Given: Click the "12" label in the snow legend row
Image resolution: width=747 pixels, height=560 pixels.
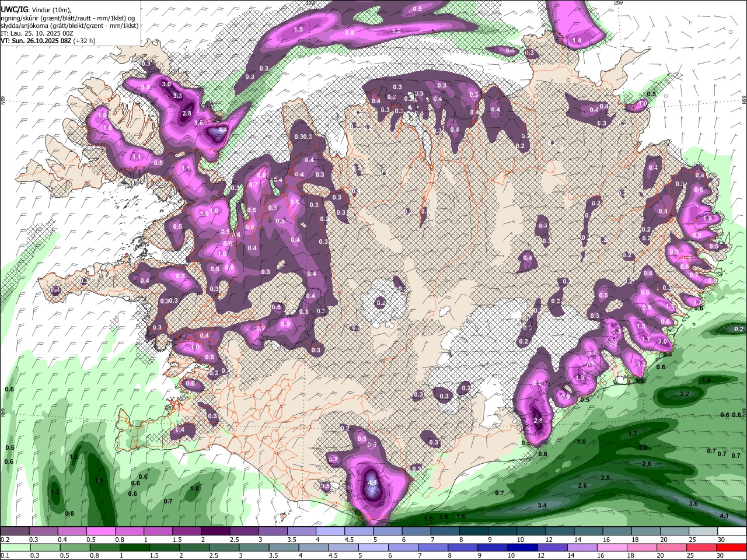Looking at the screenshot, I should click(x=549, y=540).
